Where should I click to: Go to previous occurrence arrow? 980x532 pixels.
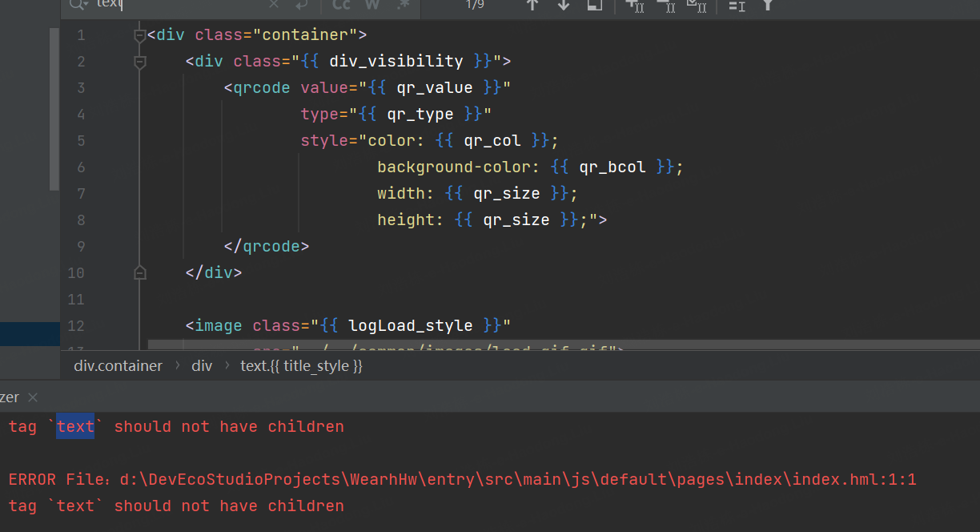click(532, 5)
